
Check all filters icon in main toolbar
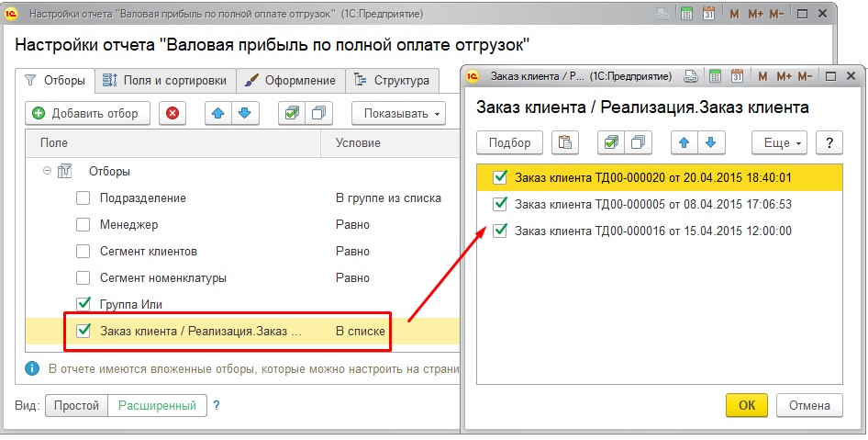click(294, 113)
